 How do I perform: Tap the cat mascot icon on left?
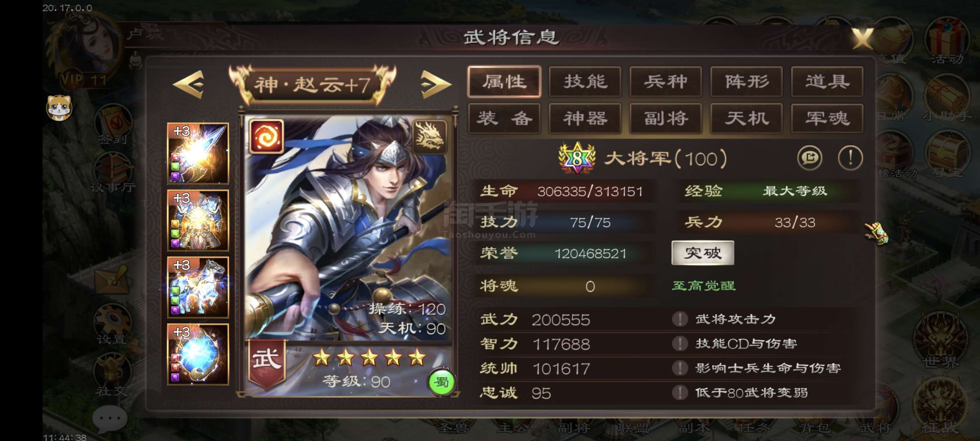[59, 108]
